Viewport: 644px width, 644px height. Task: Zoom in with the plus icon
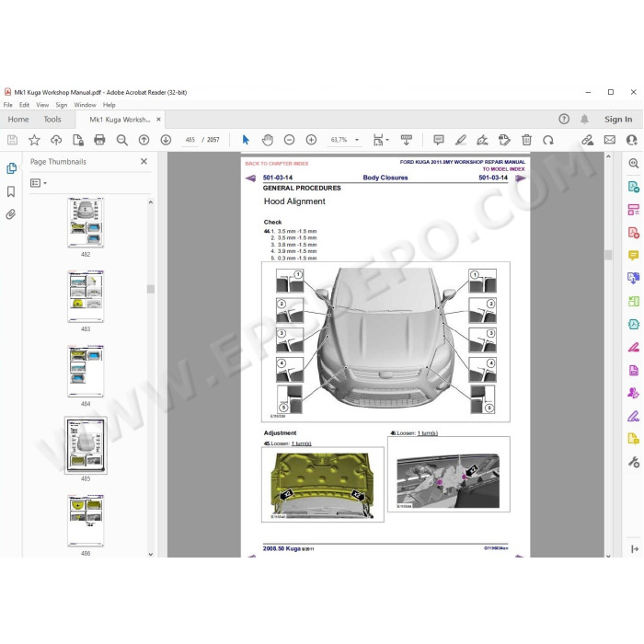pos(311,140)
